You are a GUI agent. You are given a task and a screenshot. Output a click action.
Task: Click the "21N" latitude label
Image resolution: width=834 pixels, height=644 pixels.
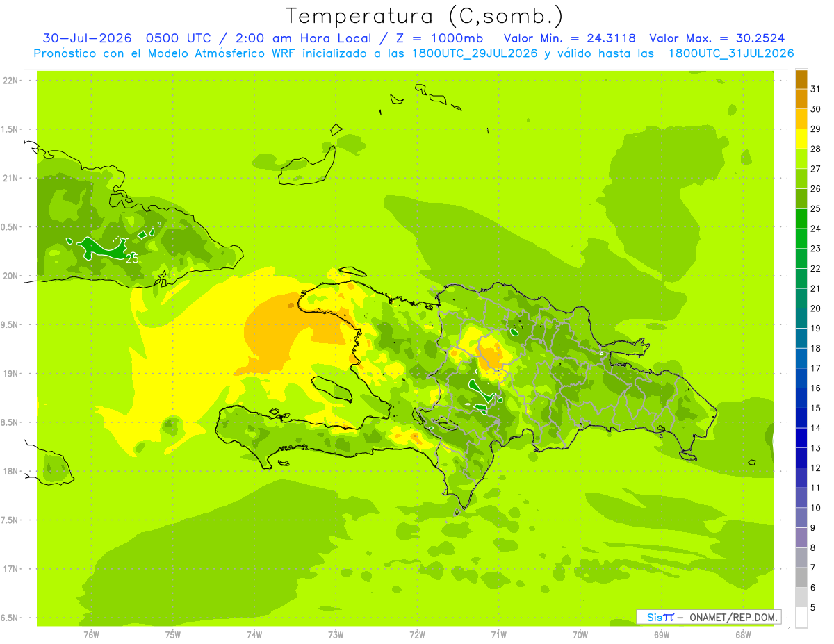pyautogui.click(x=10, y=179)
